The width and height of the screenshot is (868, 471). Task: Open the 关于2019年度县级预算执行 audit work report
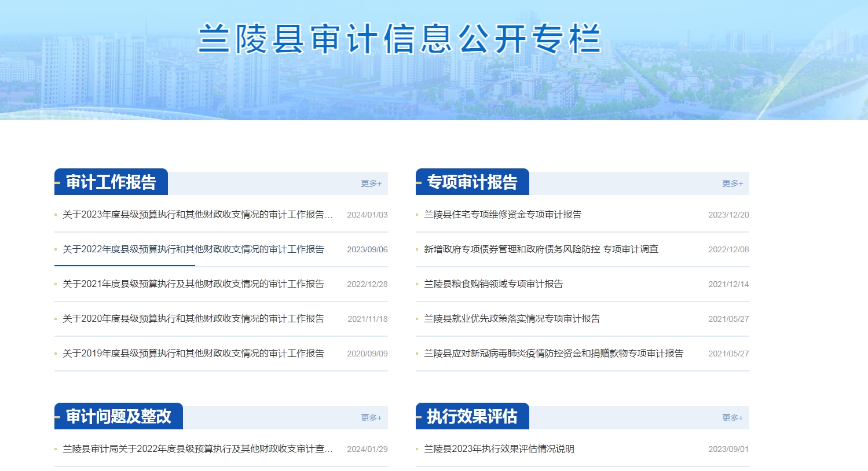point(193,354)
